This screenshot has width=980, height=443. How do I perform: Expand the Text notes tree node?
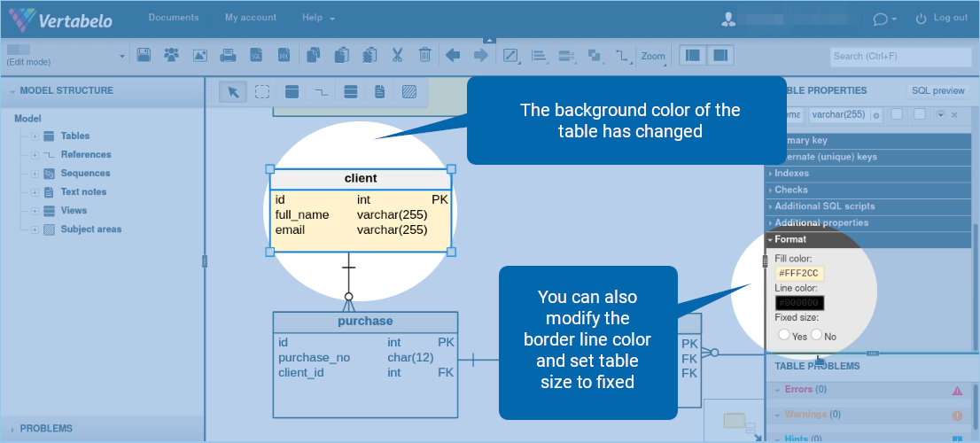35,192
